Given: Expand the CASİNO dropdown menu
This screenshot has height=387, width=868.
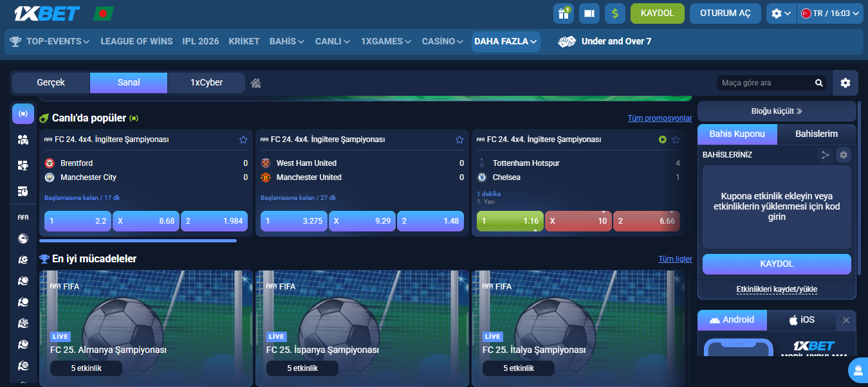Looking at the screenshot, I should [x=443, y=41].
